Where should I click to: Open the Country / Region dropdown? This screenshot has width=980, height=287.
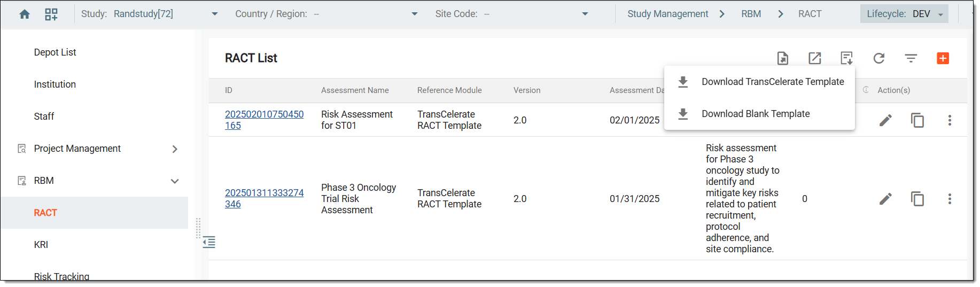pyautogui.click(x=415, y=14)
